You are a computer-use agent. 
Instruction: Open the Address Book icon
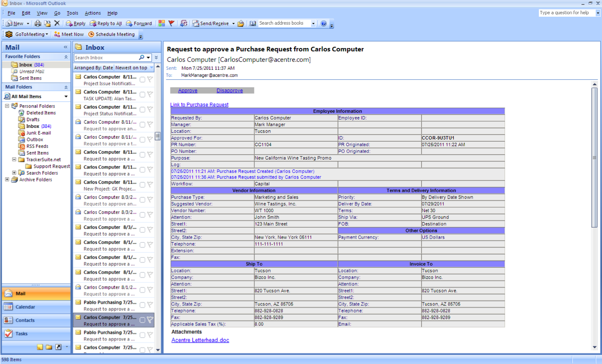tap(253, 23)
